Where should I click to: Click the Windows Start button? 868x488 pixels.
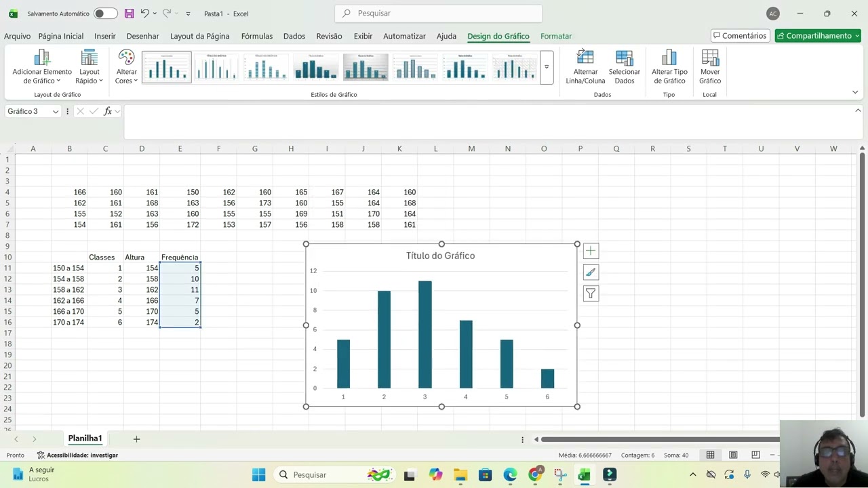tap(259, 474)
